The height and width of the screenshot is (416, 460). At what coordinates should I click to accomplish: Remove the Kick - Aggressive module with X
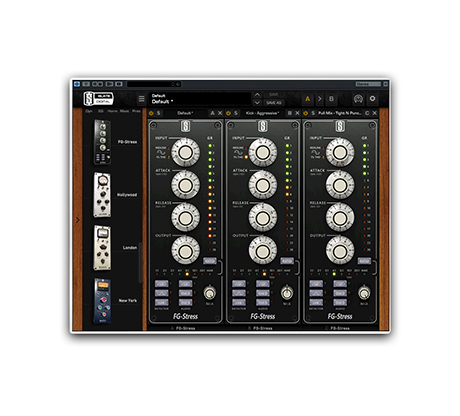pyautogui.click(x=297, y=113)
